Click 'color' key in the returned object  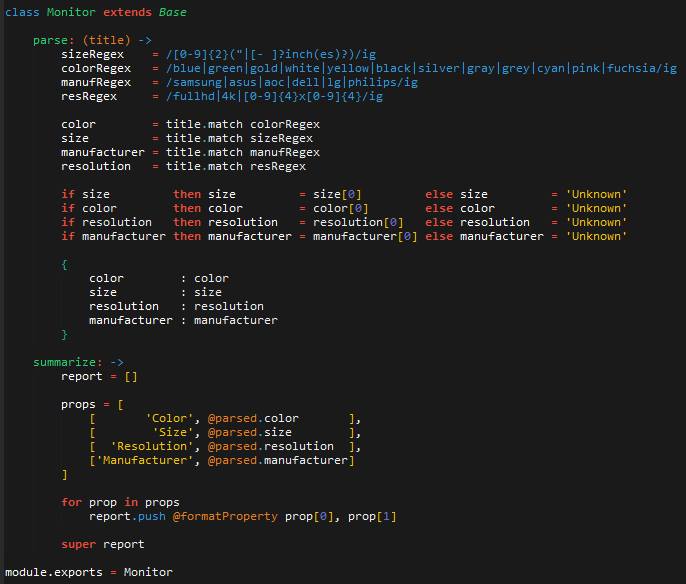coord(106,278)
